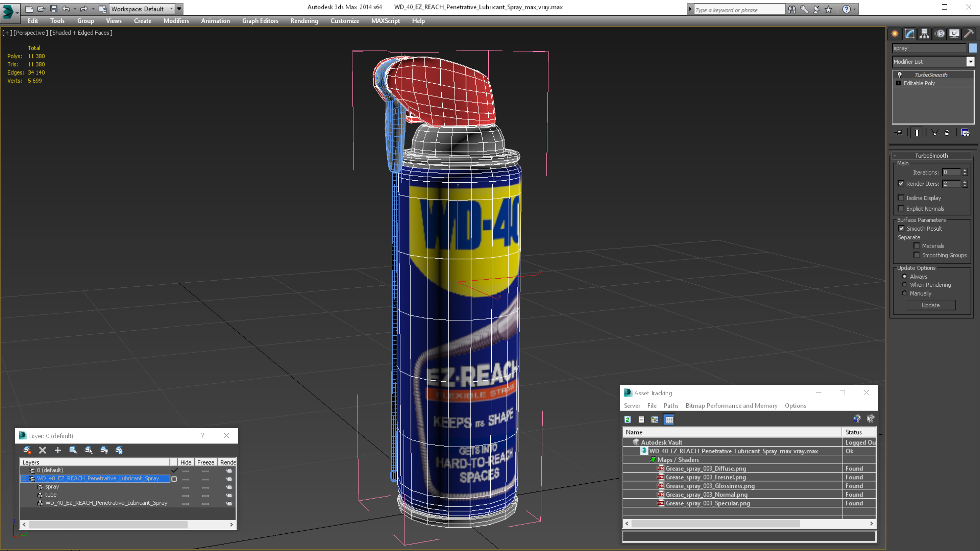Viewport: 980px width, 551px height.
Task: Toggle the Smooth Result checkbox
Action: (x=901, y=229)
